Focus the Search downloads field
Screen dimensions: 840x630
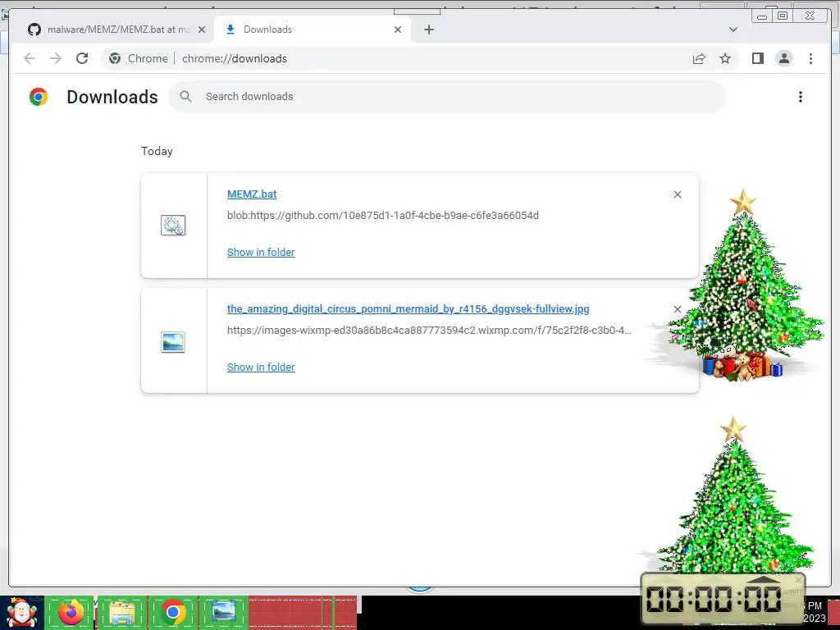click(x=447, y=97)
